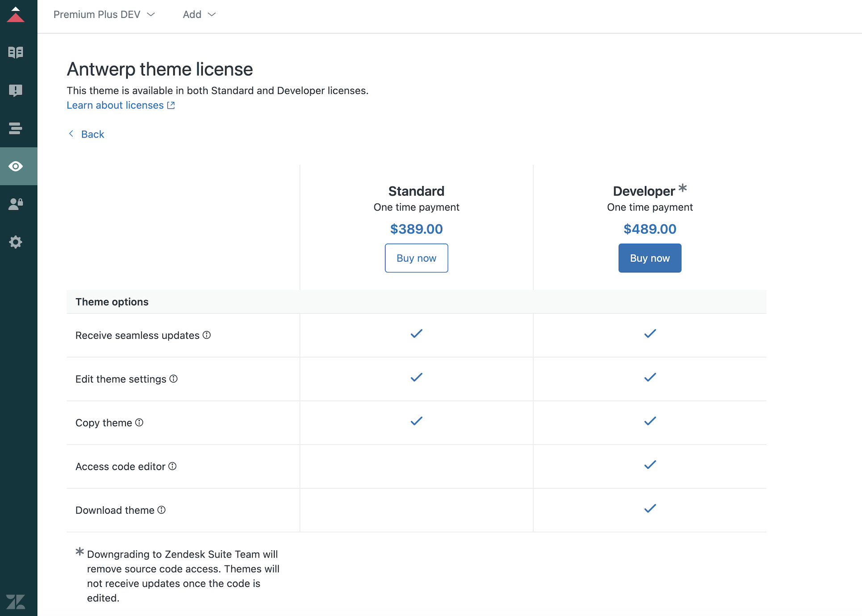Click the external link icon beside Learn about licenses
Image resolution: width=862 pixels, height=616 pixels.
(171, 105)
